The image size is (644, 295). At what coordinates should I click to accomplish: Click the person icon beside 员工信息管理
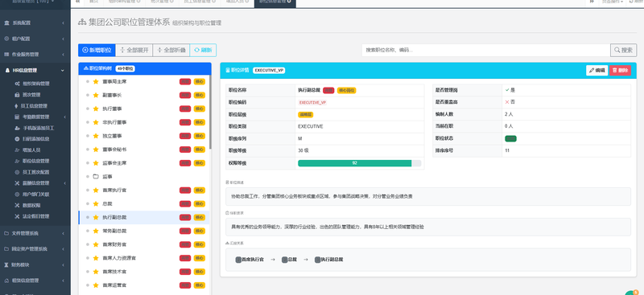tap(17, 106)
